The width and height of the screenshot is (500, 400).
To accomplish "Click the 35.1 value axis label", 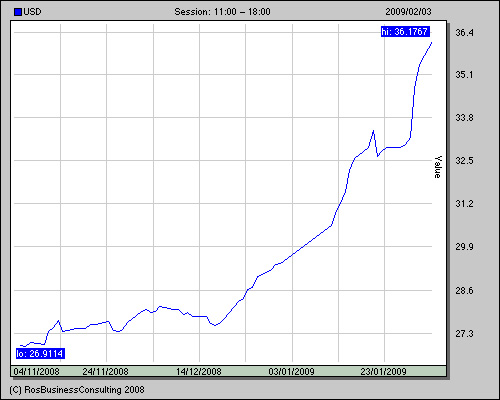I will 464,74.
